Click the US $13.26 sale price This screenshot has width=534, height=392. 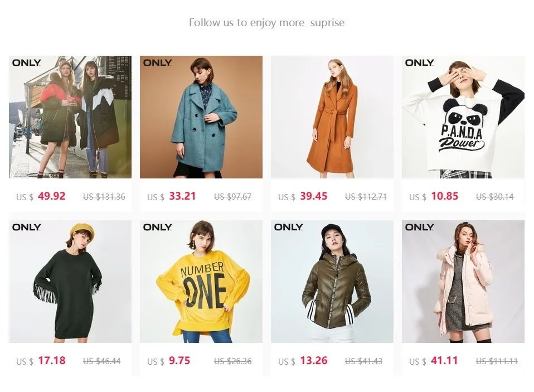click(x=303, y=361)
